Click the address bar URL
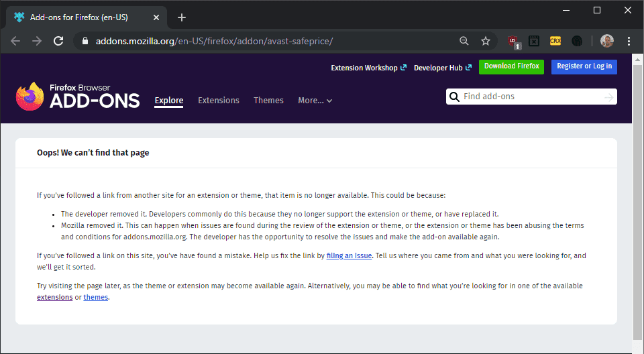 tap(214, 41)
